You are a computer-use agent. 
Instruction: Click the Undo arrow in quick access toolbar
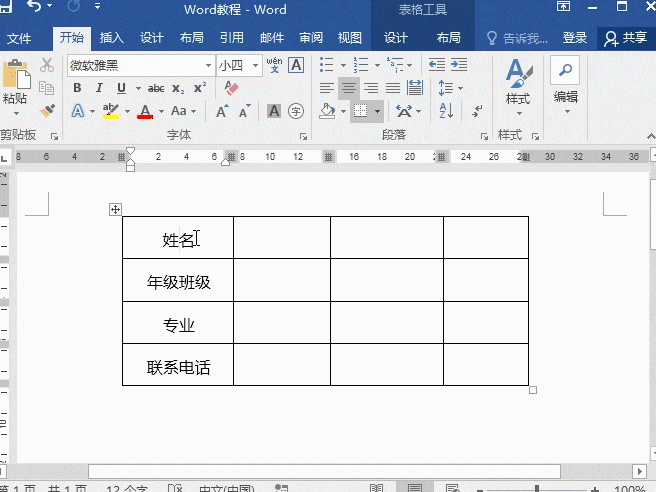coord(33,6)
